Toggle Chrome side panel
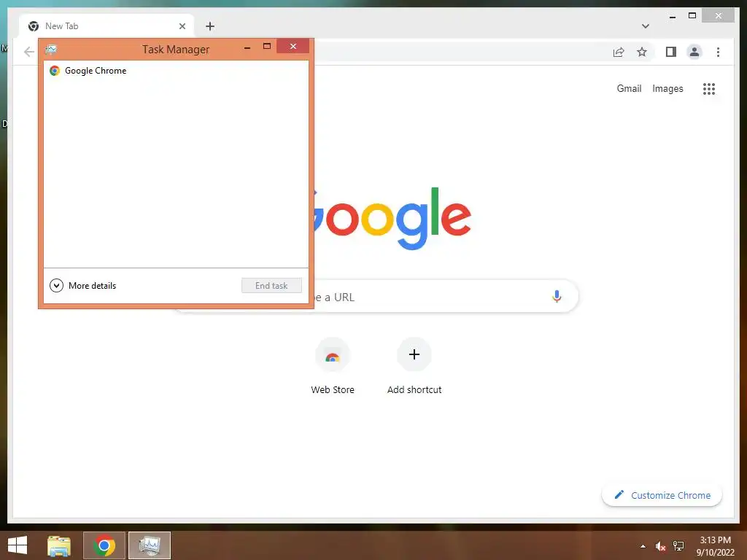 pos(671,52)
